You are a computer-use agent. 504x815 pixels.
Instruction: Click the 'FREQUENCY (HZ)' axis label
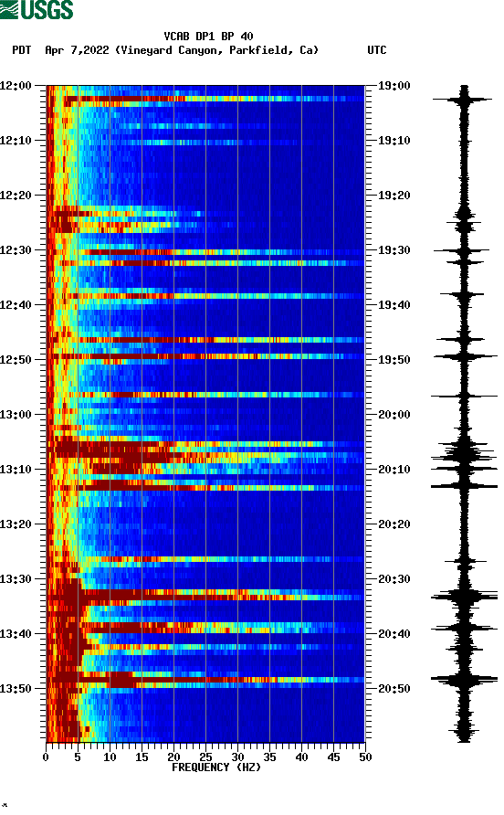click(216, 767)
